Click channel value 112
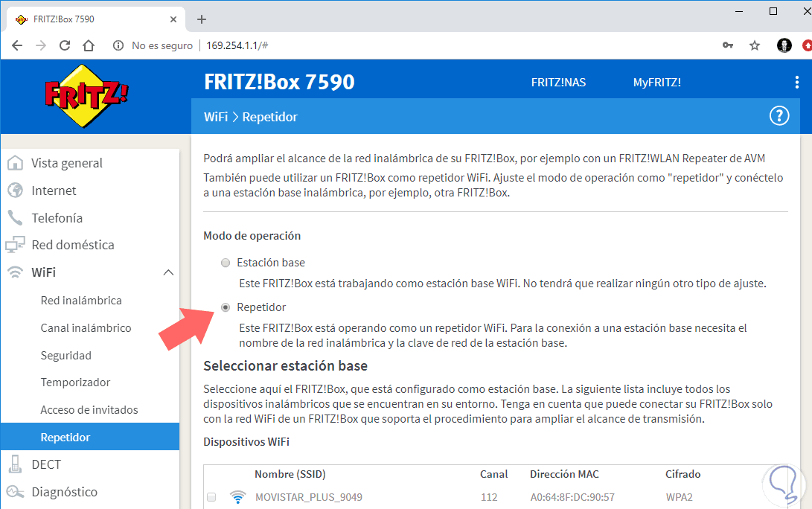Viewport: 812px width, 509px height. pyautogui.click(x=489, y=497)
